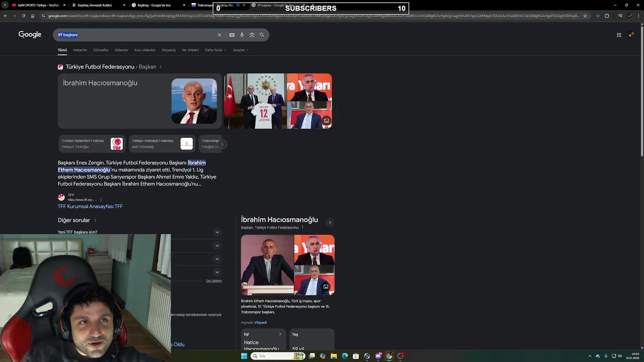The height and width of the screenshot is (362, 644).
Task: Open the Chrome tab search dropdown
Action: pos(6,5)
